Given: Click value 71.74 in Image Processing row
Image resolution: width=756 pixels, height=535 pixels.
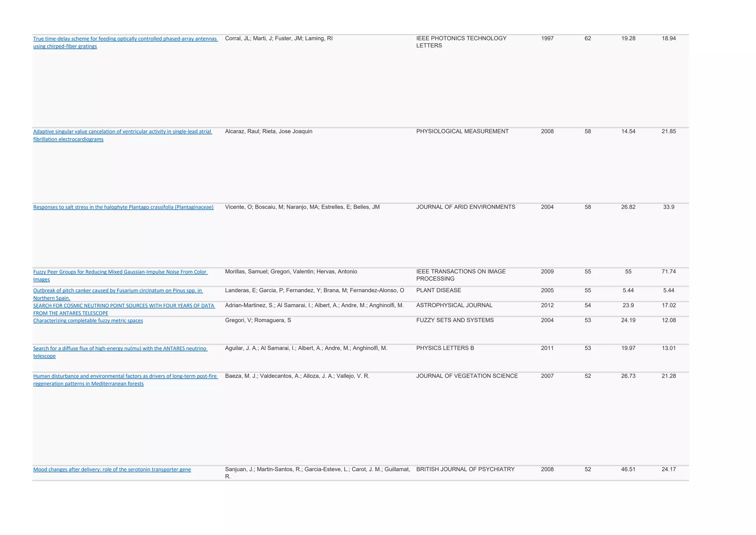Looking at the screenshot, I should click(669, 272).
